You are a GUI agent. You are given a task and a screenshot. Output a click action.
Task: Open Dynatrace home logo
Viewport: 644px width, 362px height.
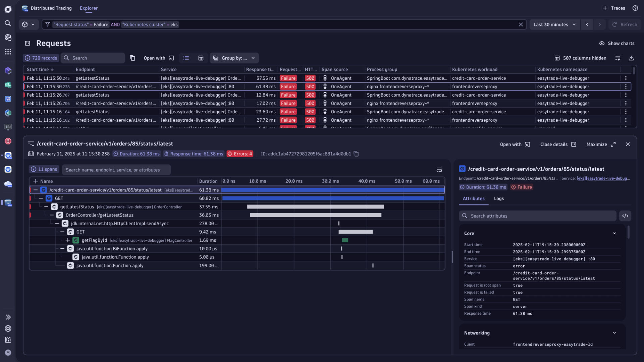8,9
